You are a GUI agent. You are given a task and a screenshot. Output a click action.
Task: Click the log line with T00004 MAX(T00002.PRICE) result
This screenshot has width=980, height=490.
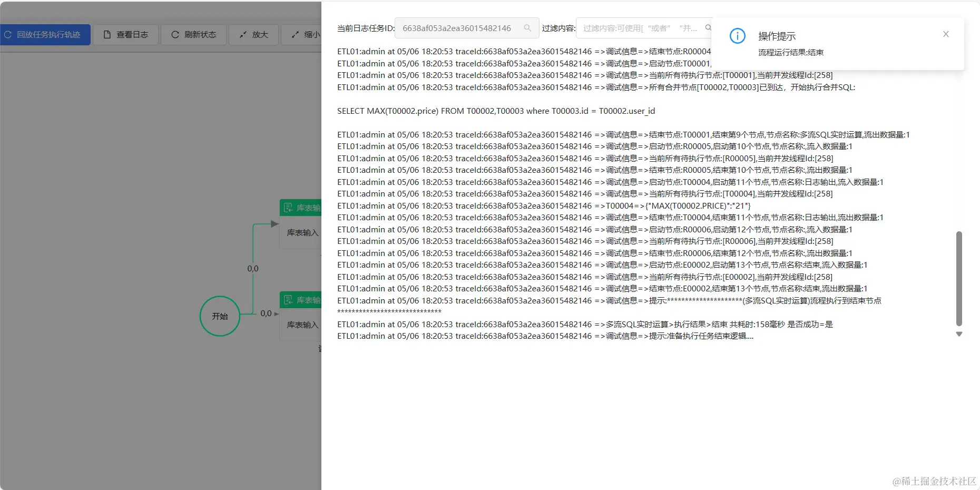(544, 205)
